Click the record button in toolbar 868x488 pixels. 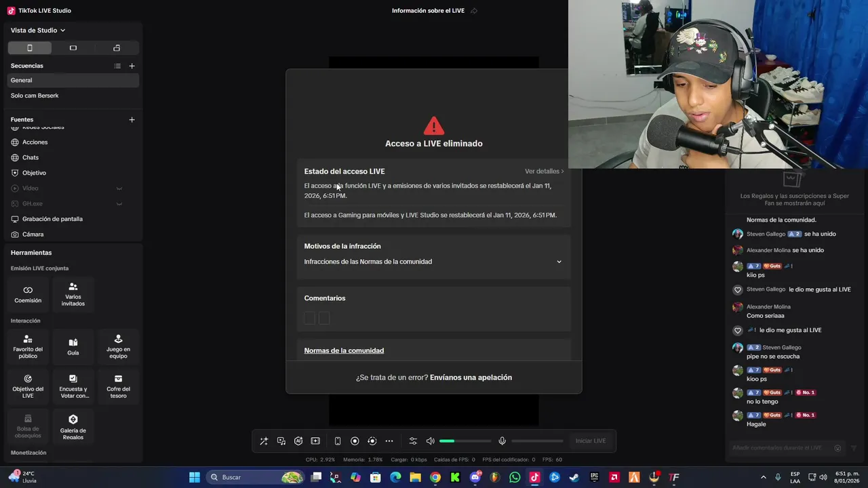355,441
